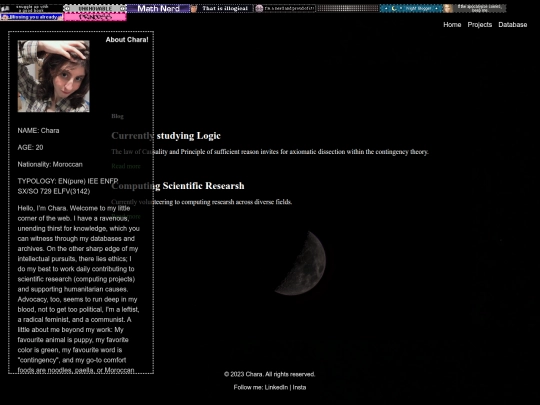Click the law of Causality post summary

coord(270,152)
